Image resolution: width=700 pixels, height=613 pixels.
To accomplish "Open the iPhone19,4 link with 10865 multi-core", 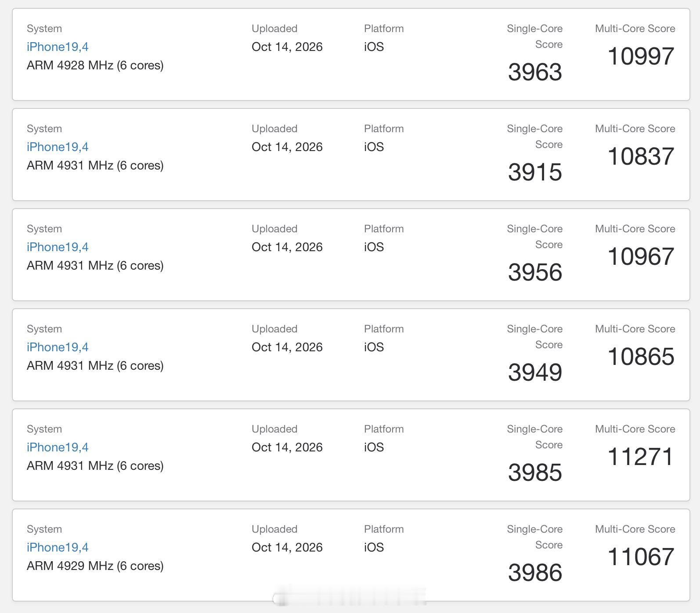I will 58,347.
